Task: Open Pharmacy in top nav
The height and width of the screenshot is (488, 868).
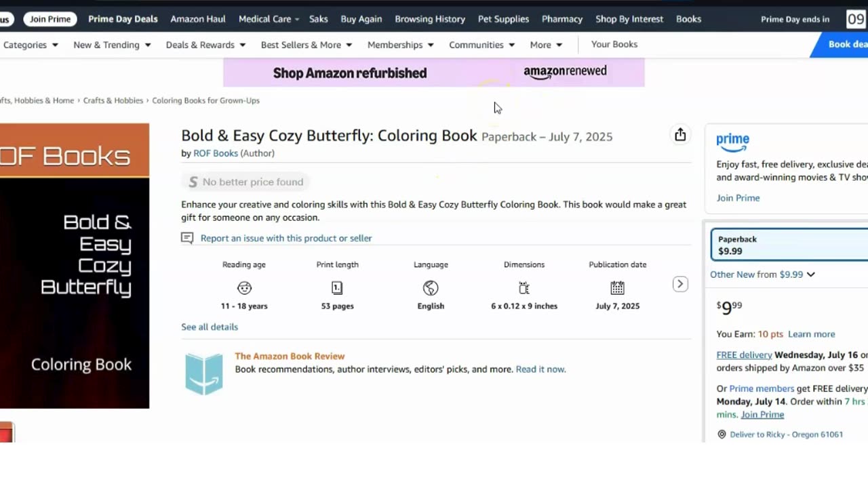Action: [562, 19]
